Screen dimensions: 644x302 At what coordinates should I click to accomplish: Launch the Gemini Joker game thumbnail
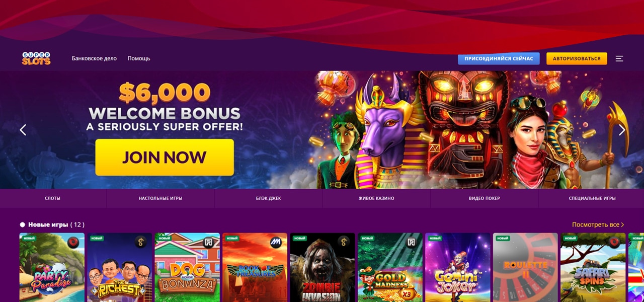coord(458,267)
